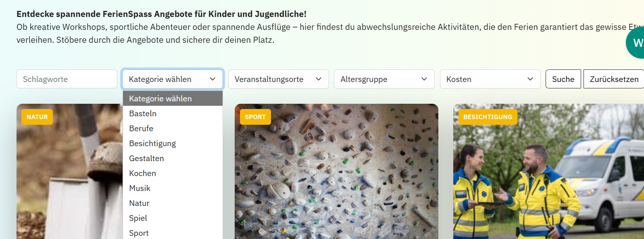Image resolution: width=644 pixels, height=239 pixels.
Task: Click the yellow SPORT category badge
Action: [x=255, y=117]
